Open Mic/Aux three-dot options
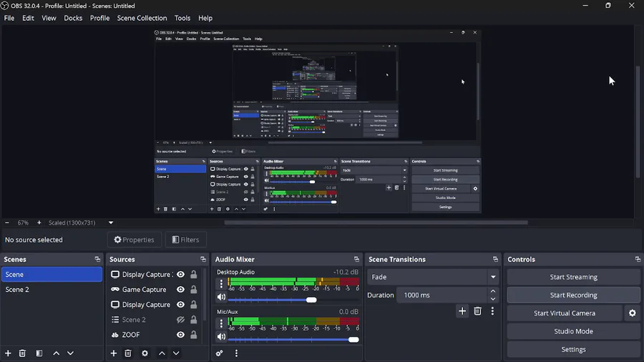644x362 pixels. coord(221,323)
